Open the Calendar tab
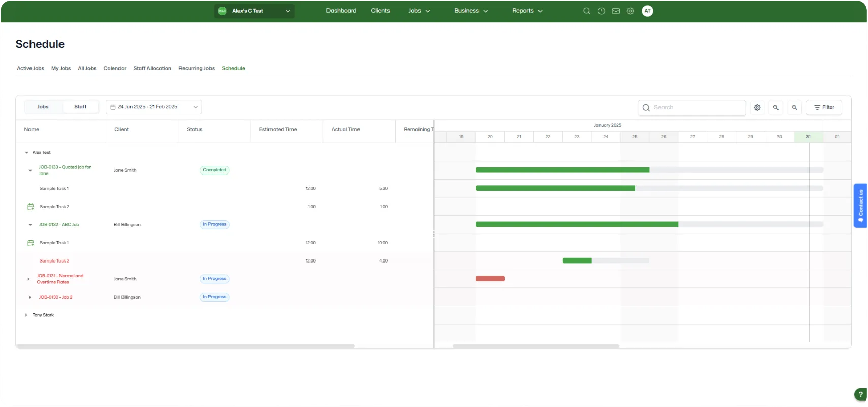The height and width of the screenshot is (407, 868). point(115,68)
